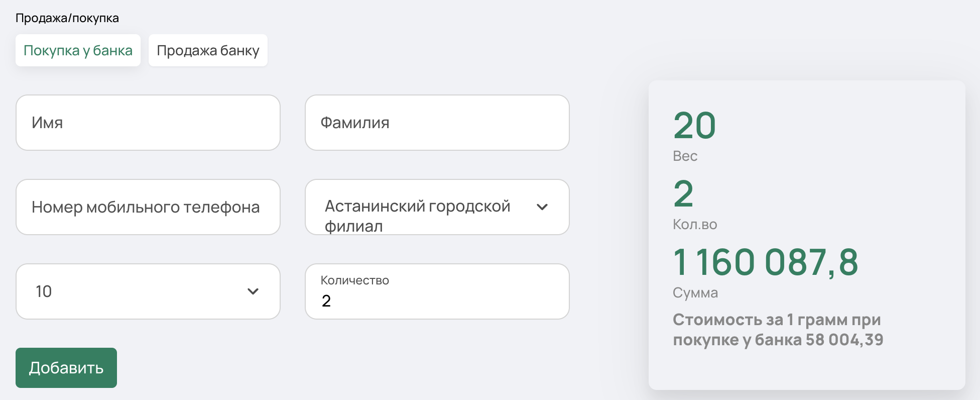Click the Сумма label in summary card

(x=695, y=292)
